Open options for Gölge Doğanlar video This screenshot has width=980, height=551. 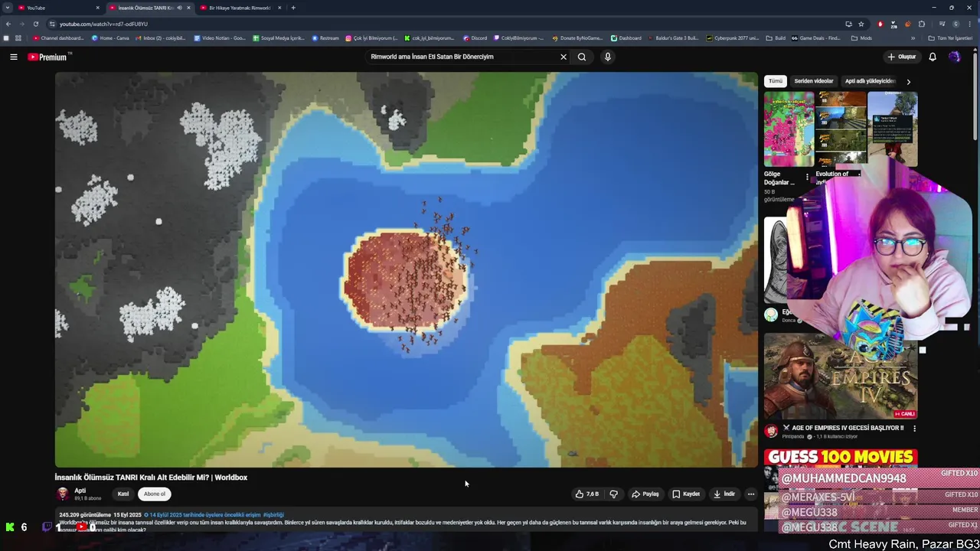coord(806,178)
